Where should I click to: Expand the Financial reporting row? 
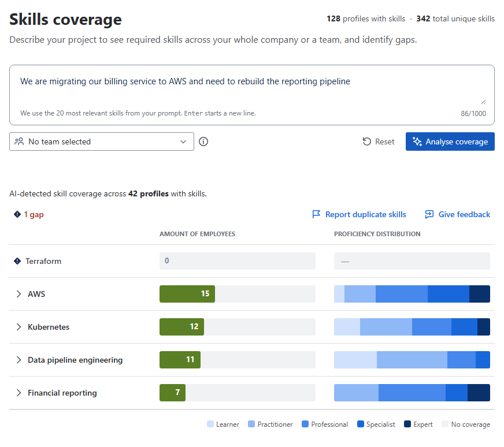point(18,393)
